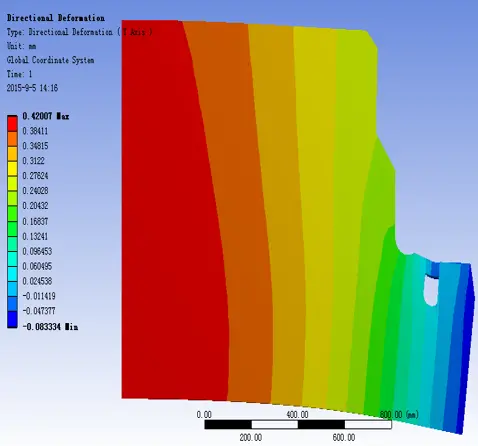Click the dark blue minimum legend band
This screenshot has height=446, width=478.
(12, 319)
